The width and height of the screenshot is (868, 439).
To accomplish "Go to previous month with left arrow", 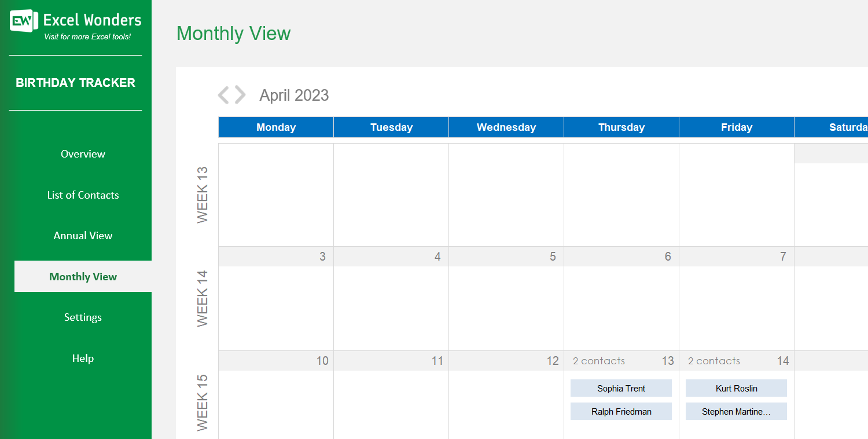I will pyautogui.click(x=225, y=94).
